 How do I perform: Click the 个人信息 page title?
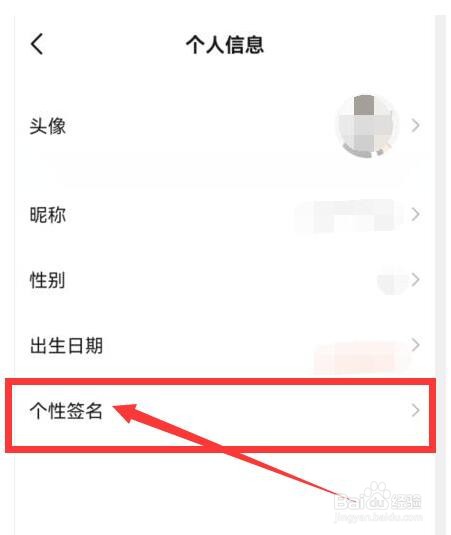click(x=225, y=45)
